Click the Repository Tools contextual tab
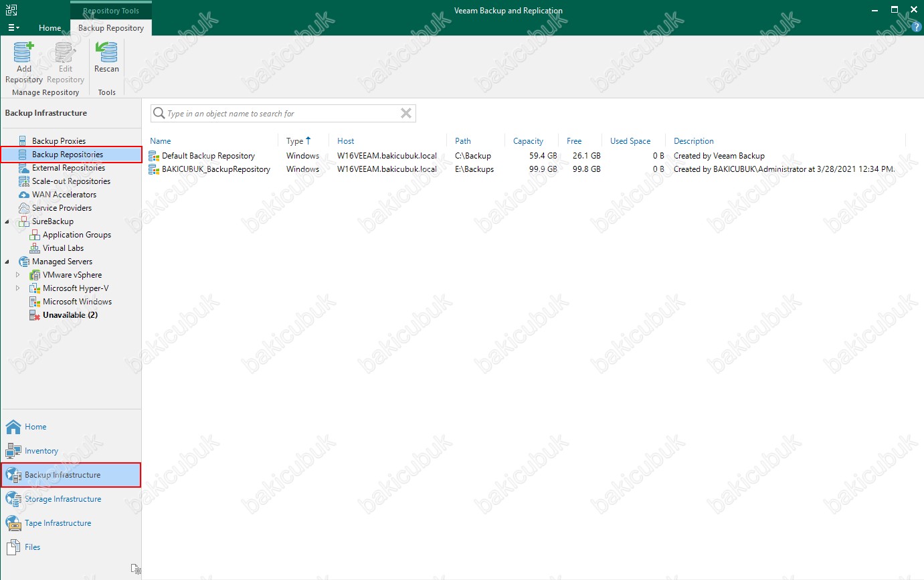The image size is (924, 580). (x=111, y=11)
